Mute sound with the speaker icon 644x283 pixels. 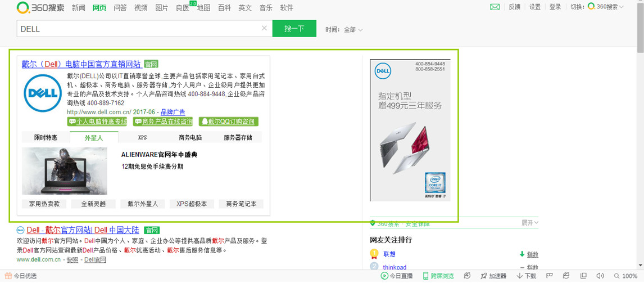tap(601, 276)
